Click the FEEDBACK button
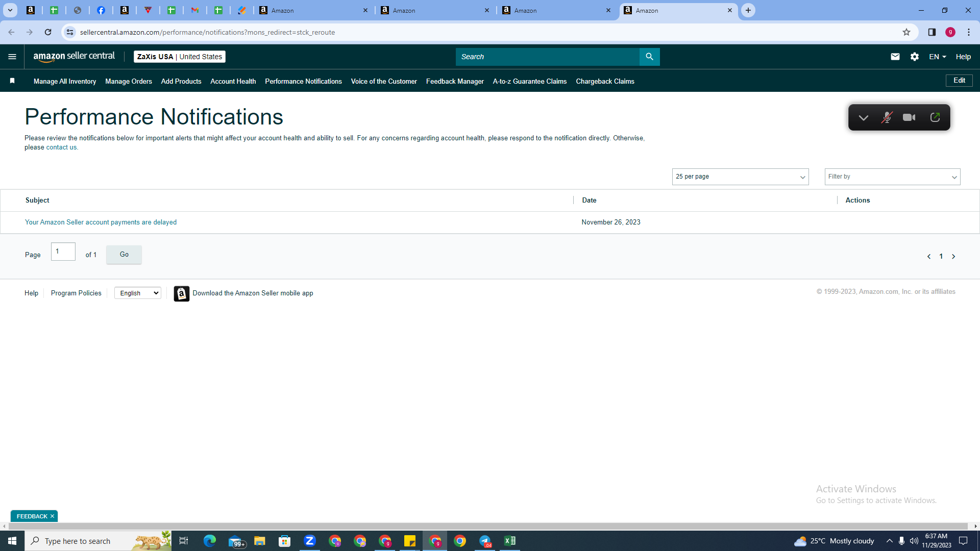 32,516
